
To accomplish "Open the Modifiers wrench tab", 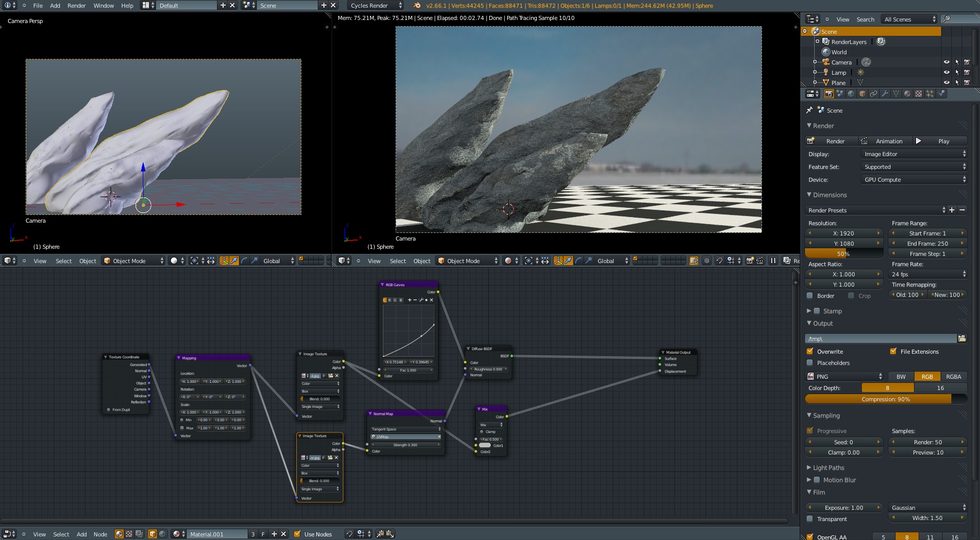I will click(885, 94).
